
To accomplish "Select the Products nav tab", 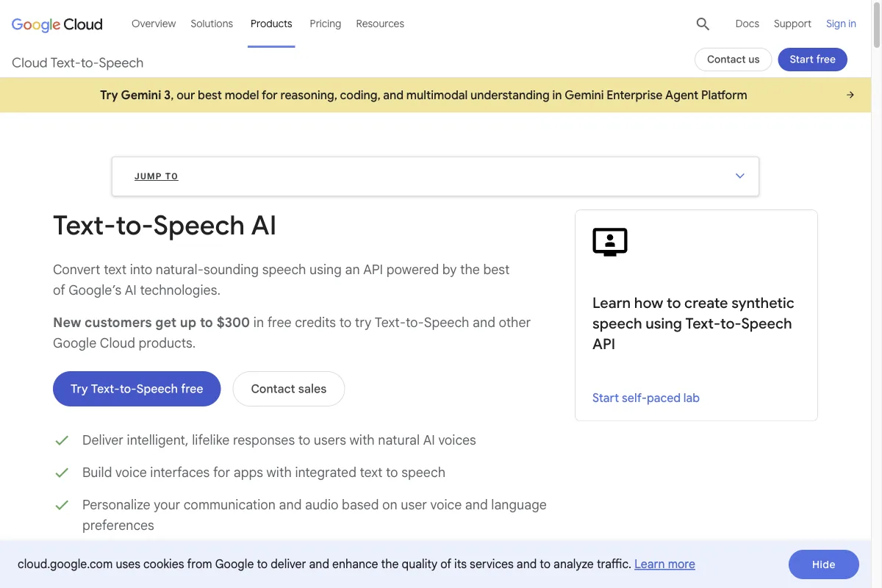I will [271, 24].
